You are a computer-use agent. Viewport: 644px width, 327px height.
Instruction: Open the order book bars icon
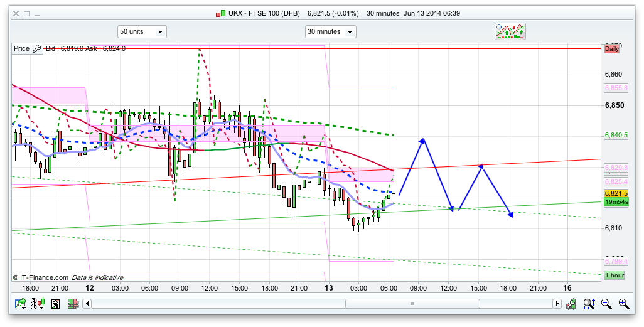click(x=73, y=304)
